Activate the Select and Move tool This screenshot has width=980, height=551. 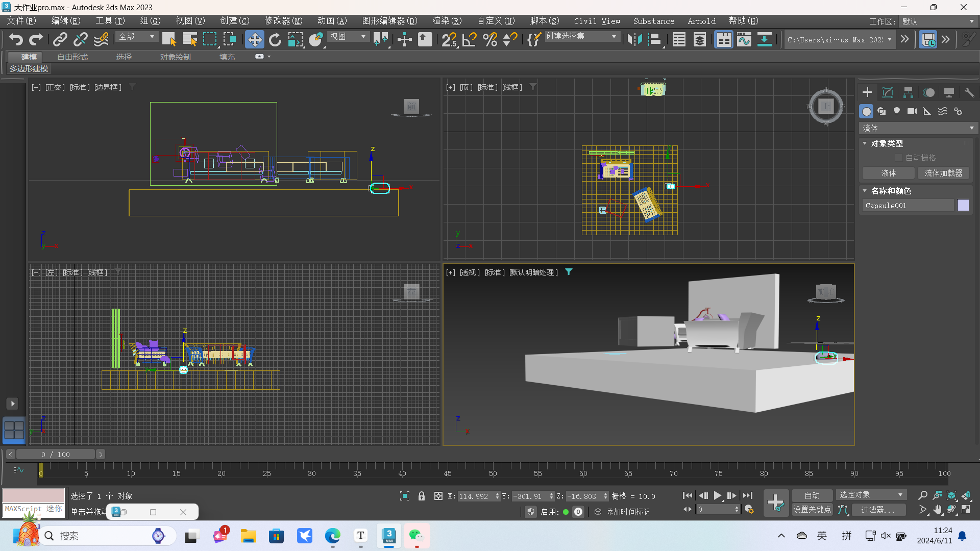[254, 39]
